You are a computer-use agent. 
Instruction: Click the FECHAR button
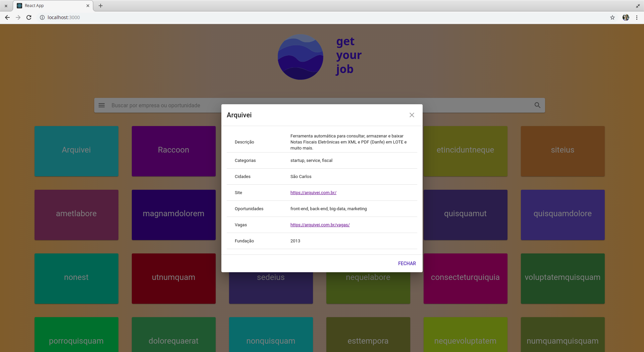[407, 263]
